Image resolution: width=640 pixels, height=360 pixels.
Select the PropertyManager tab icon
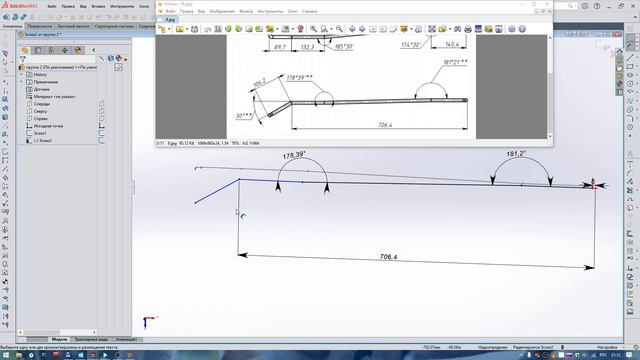38,50
